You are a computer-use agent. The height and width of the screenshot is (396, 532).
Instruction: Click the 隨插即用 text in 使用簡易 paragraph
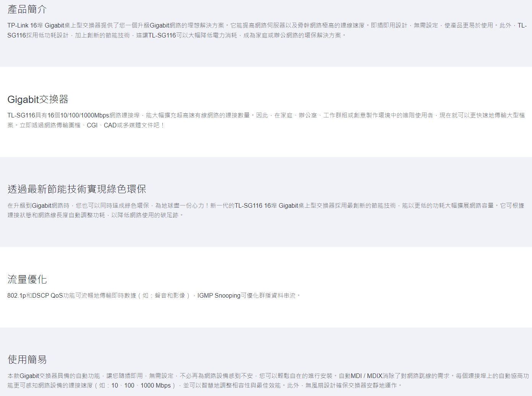pyautogui.click(x=130, y=376)
